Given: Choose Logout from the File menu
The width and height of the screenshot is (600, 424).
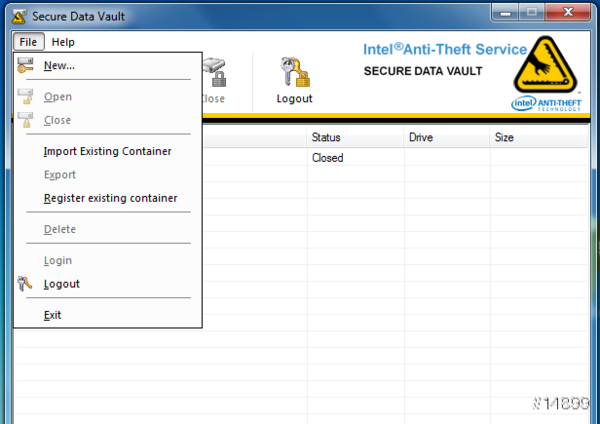Looking at the screenshot, I should pyautogui.click(x=61, y=284).
